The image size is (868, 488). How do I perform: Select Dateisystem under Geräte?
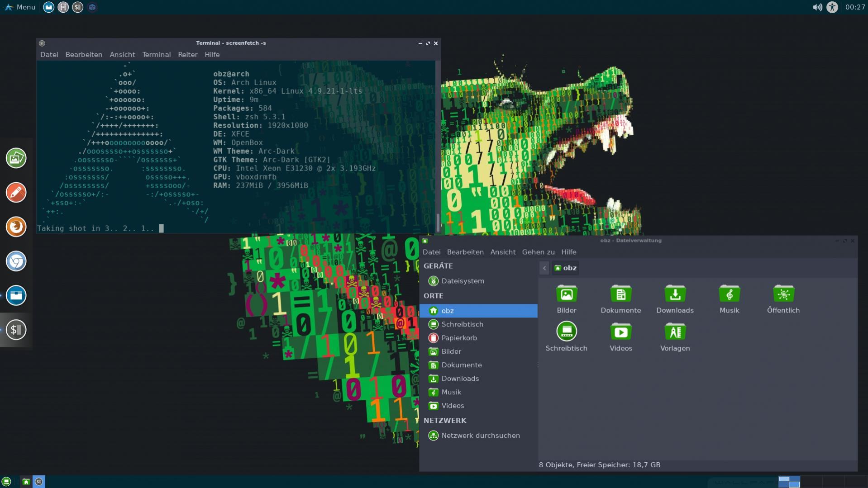[478, 281]
